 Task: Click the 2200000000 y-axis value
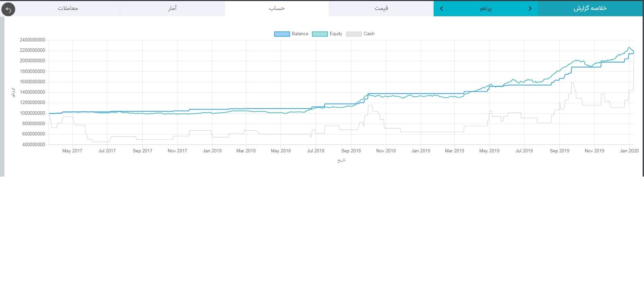(32, 50)
